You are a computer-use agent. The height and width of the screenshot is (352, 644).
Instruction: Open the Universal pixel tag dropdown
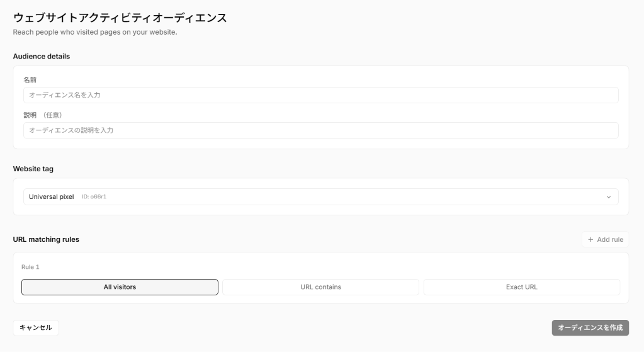tap(321, 196)
